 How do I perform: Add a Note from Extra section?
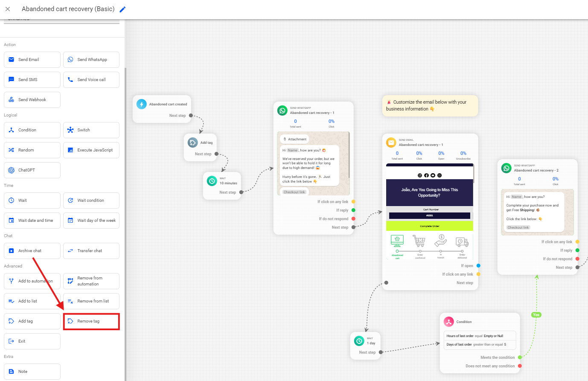(32, 372)
